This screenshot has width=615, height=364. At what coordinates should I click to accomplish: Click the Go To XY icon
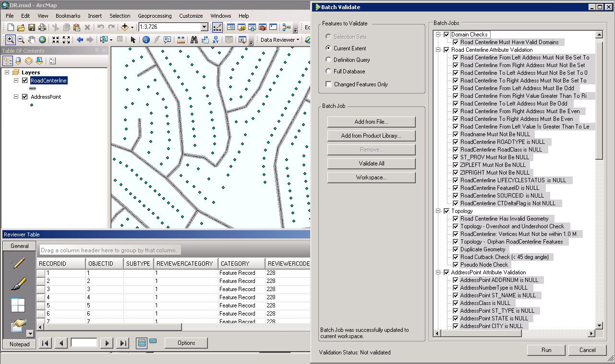click(x=216, y=40)
